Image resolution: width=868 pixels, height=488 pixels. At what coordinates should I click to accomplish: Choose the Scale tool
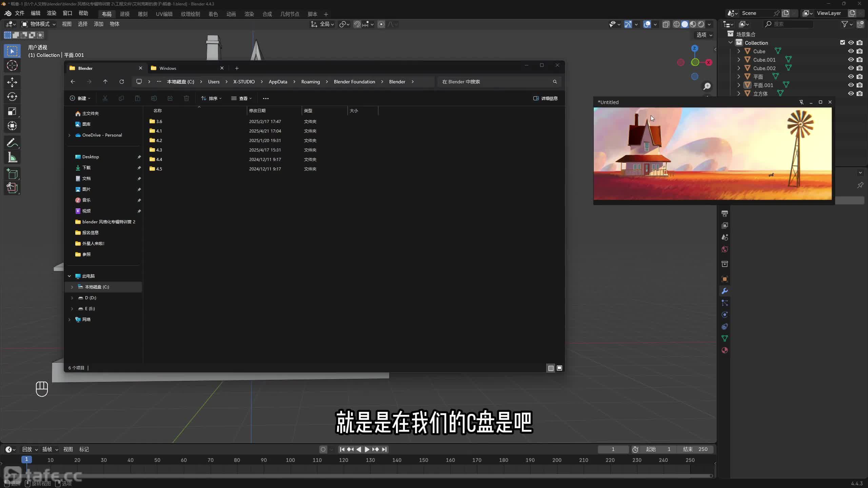point(12,111)
